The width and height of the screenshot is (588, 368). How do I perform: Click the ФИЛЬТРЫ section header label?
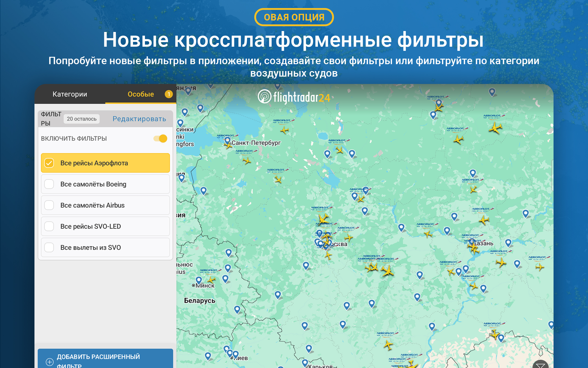pos(51,119)
